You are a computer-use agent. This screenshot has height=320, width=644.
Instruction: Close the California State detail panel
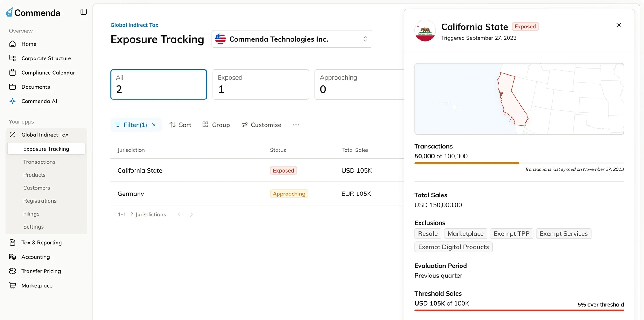coord(619,25)
